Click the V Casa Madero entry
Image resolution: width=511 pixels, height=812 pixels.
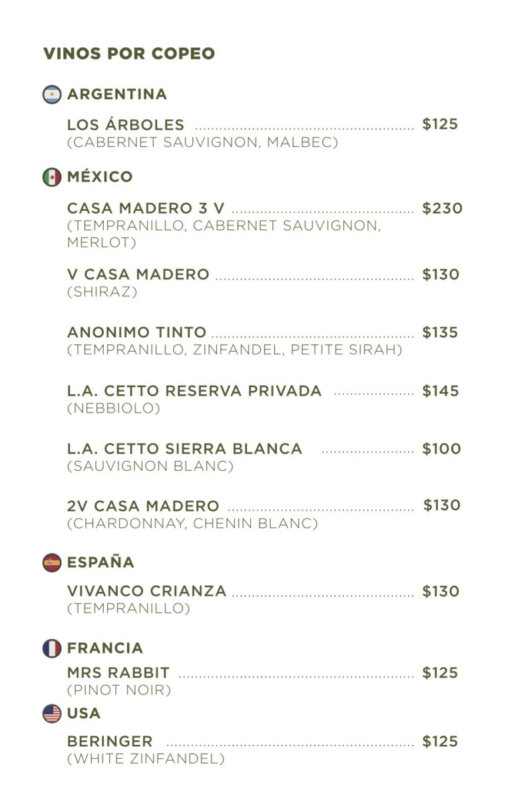[x=138, y=275]
